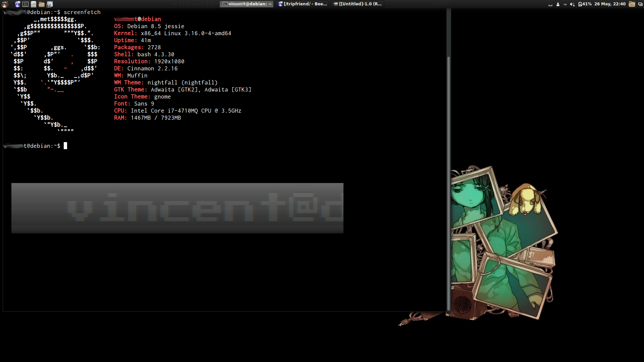
Task: Open the sound volume applet
Action: tap(572, 4)
